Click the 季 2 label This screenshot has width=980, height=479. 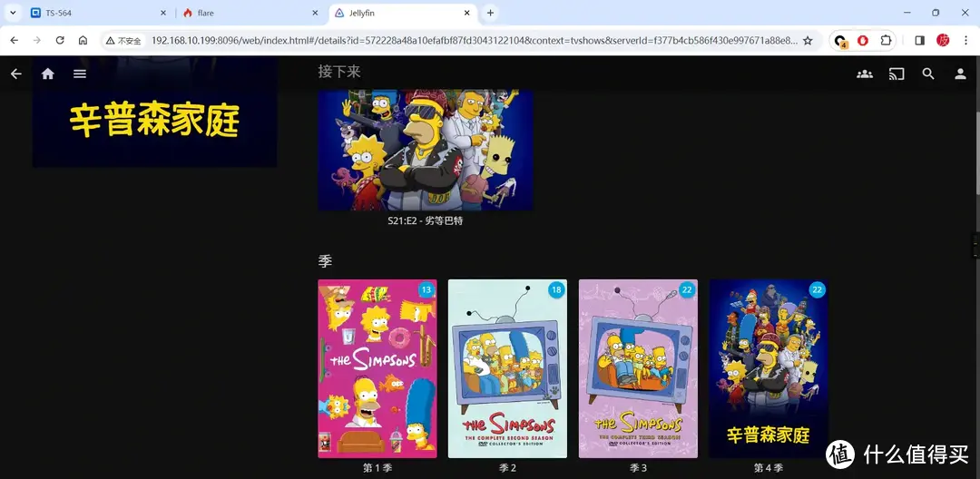click(x=507, y=468)
